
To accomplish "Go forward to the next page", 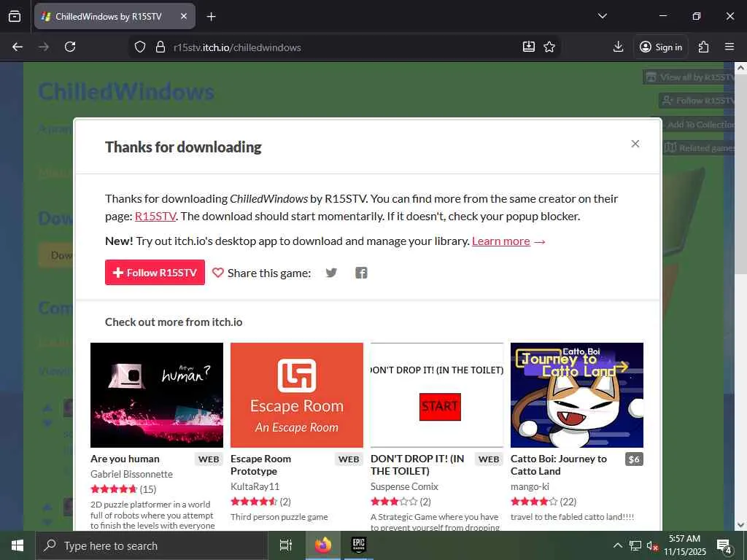I will tap(44, 47).
